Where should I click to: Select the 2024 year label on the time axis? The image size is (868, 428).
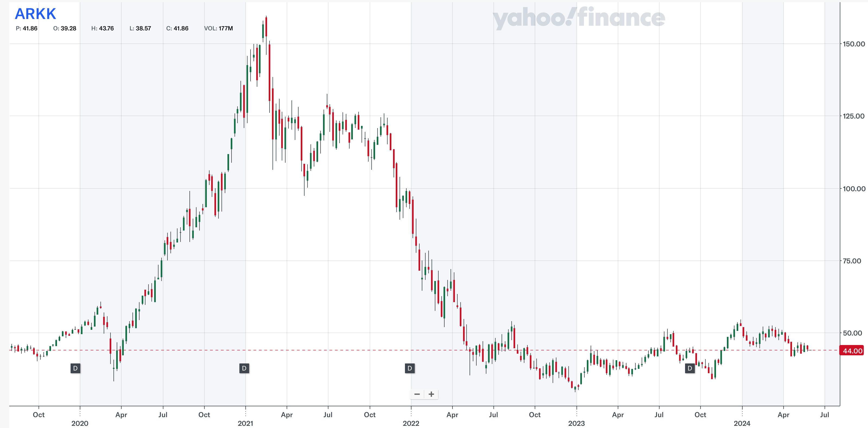coord(742,423)
